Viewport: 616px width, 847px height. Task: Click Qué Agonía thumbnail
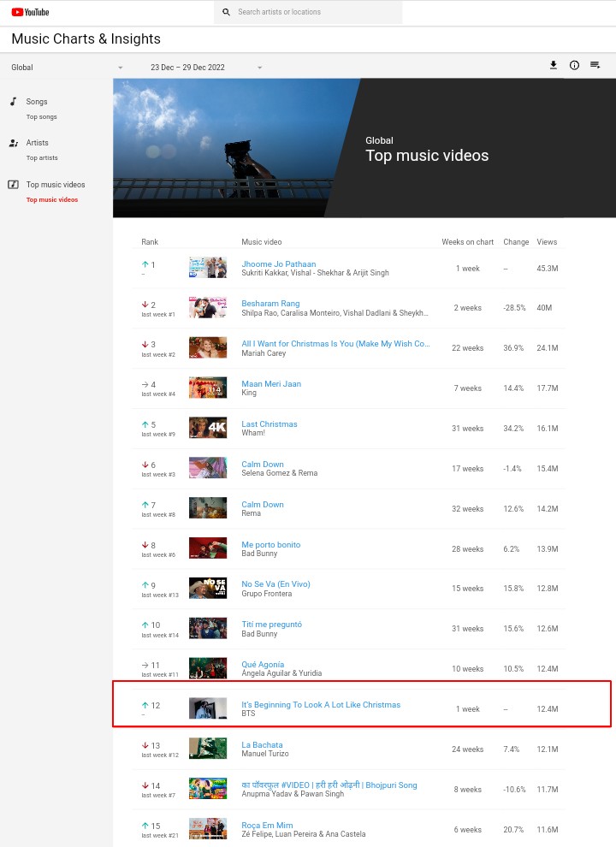pos(208,668)
